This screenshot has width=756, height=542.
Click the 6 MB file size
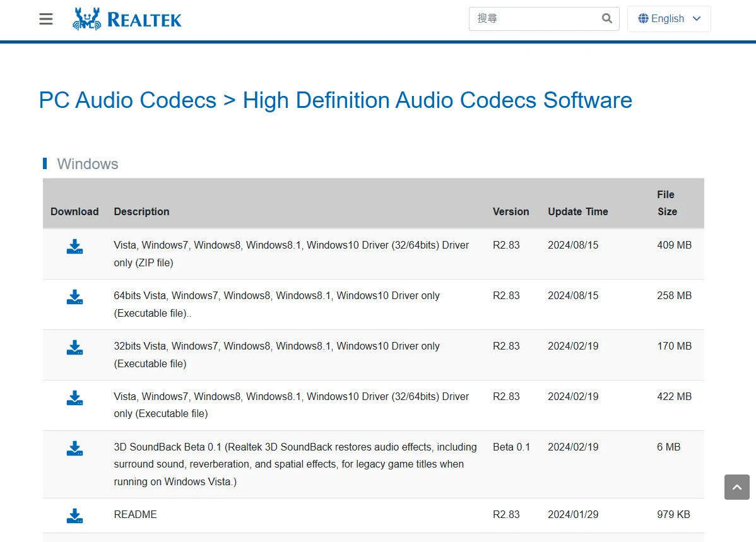pos(669,447)
